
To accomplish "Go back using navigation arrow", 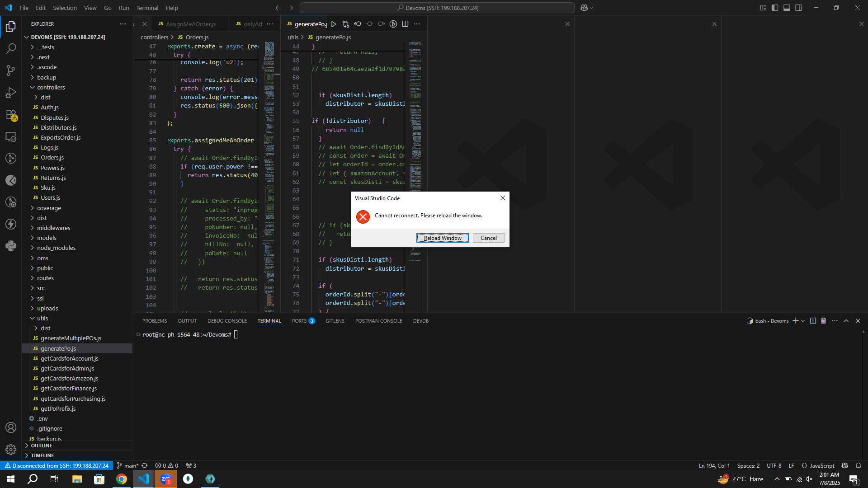I will (278, 8).
